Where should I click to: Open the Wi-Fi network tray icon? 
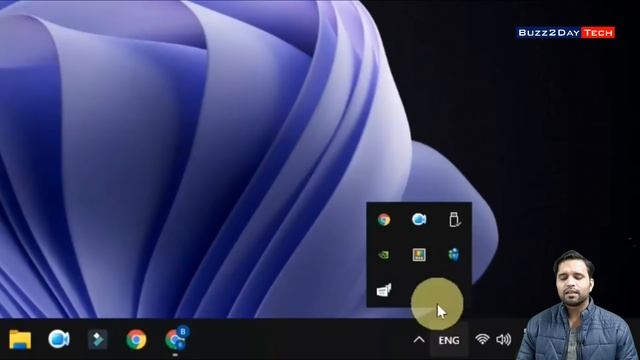tap(482, 339)
